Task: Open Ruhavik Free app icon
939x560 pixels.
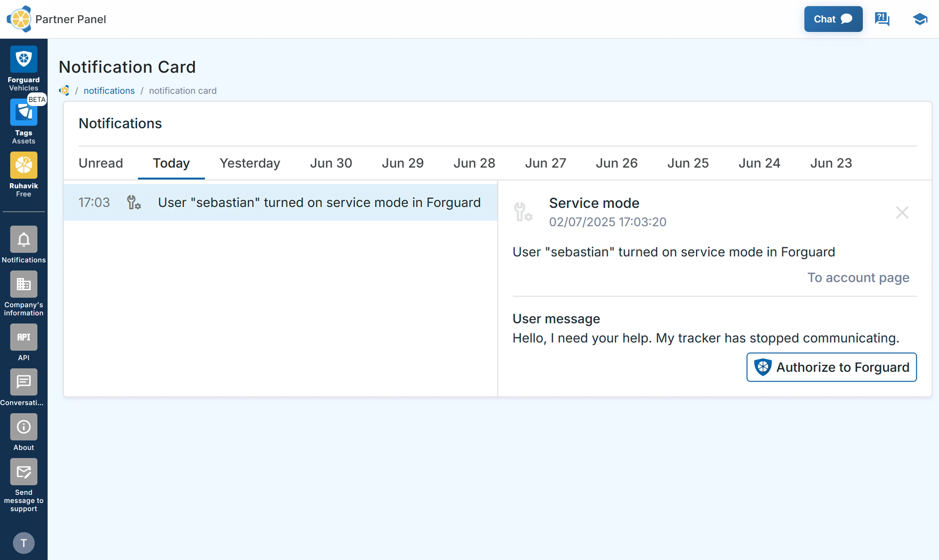Action: [23, 165]
